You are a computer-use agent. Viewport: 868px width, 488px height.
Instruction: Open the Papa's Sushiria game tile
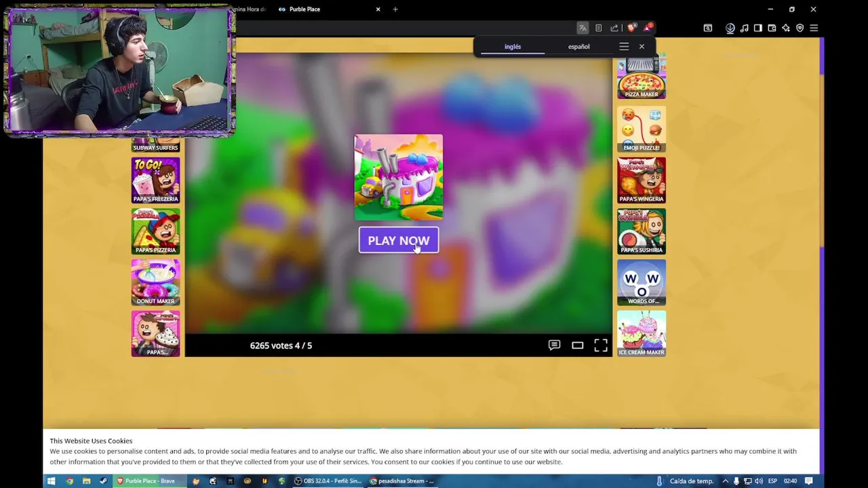pos(642,231)
